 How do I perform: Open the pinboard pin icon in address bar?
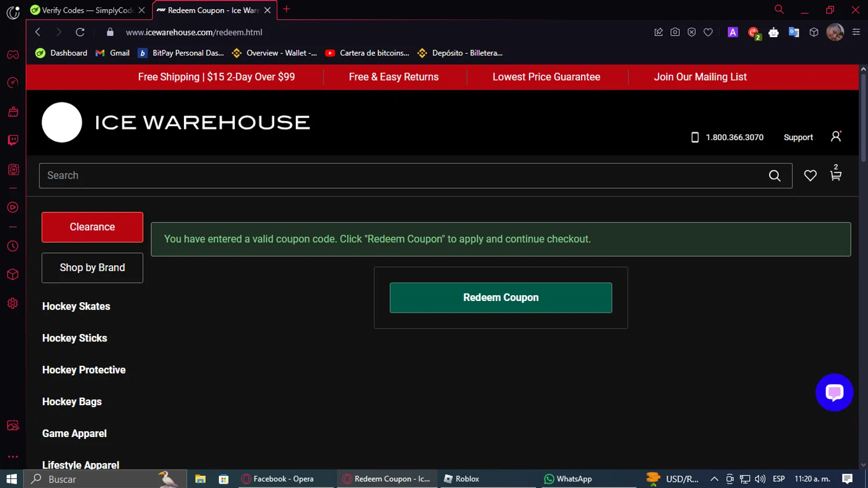(x=659, y=32)
